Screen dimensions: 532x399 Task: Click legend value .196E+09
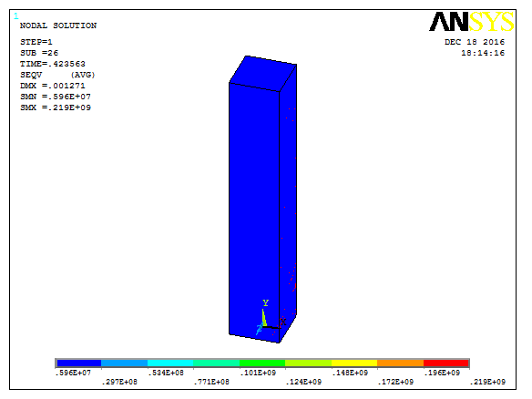(442, 373)
